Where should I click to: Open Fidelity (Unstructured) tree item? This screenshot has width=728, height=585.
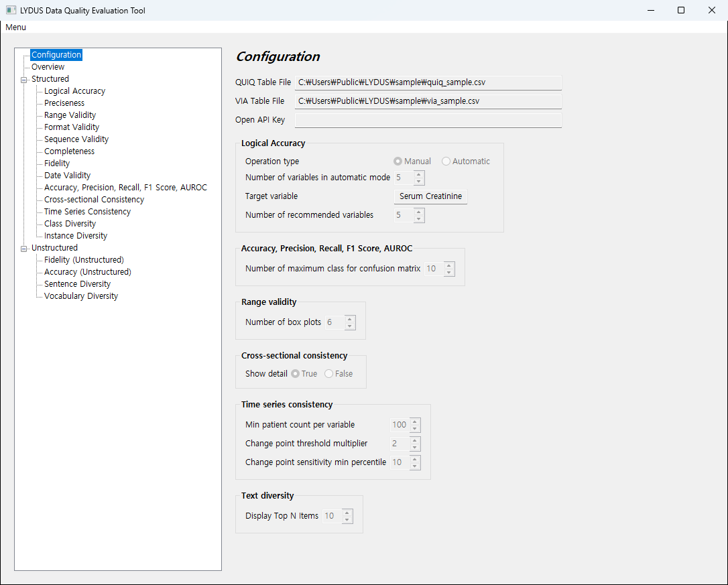click(x=84, y=260)
